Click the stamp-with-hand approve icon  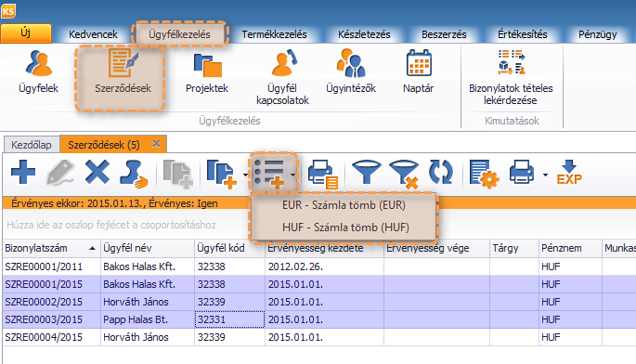(134, 174)
